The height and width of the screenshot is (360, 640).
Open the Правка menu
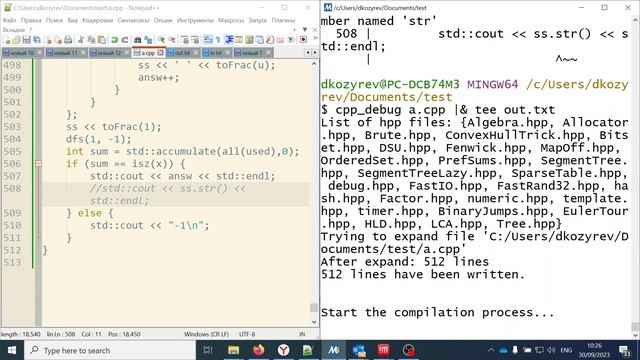(x=31, y=20)
